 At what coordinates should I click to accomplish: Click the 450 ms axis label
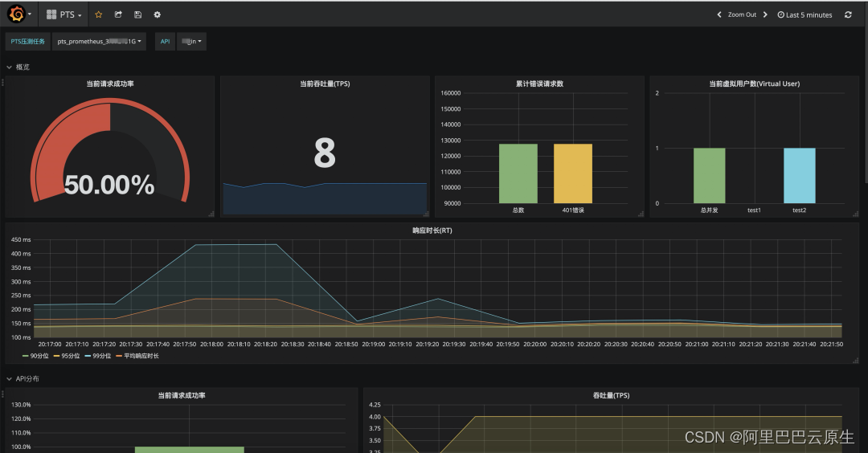(x=21, y=239)
